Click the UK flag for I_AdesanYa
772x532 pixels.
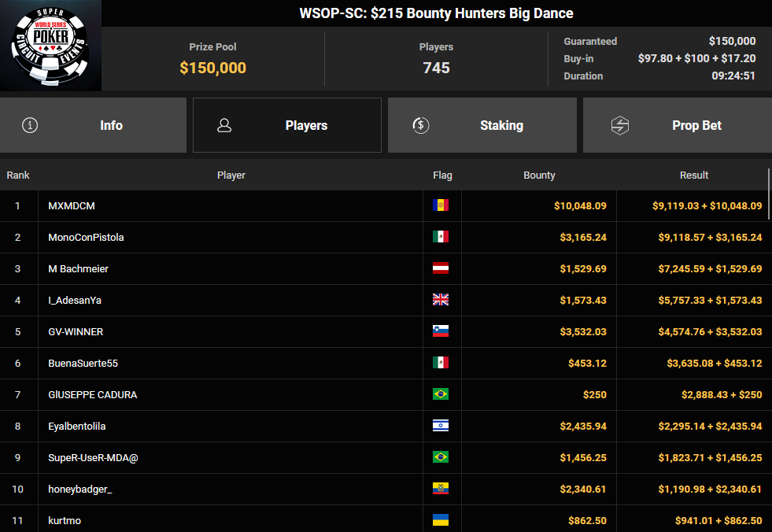tap(441, 301)
